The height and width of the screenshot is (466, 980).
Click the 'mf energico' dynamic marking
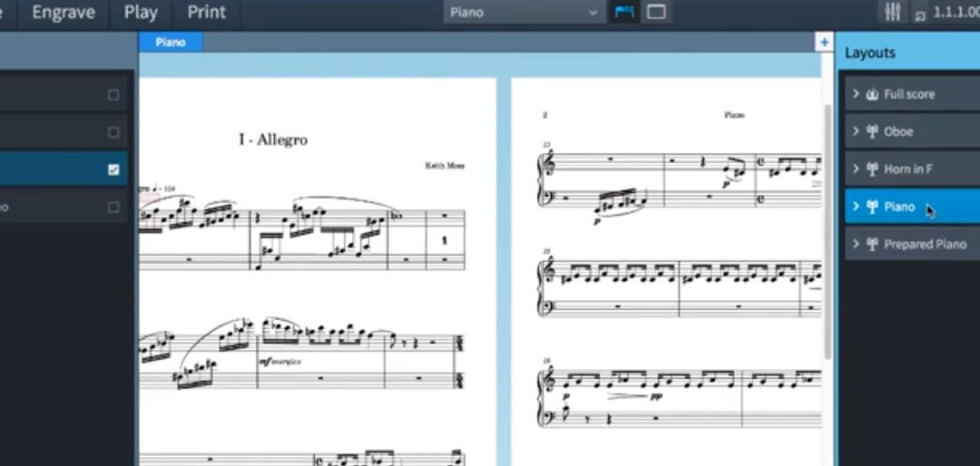(x=279, y=362)
